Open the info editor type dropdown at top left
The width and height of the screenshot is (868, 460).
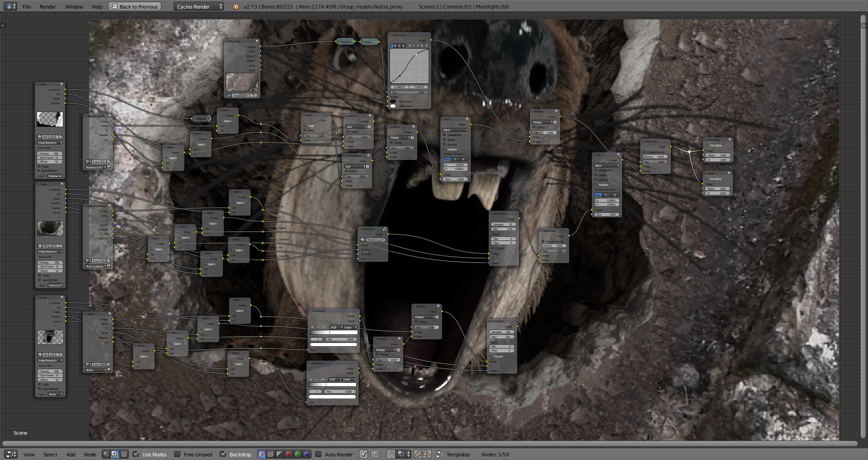(10, 6)
